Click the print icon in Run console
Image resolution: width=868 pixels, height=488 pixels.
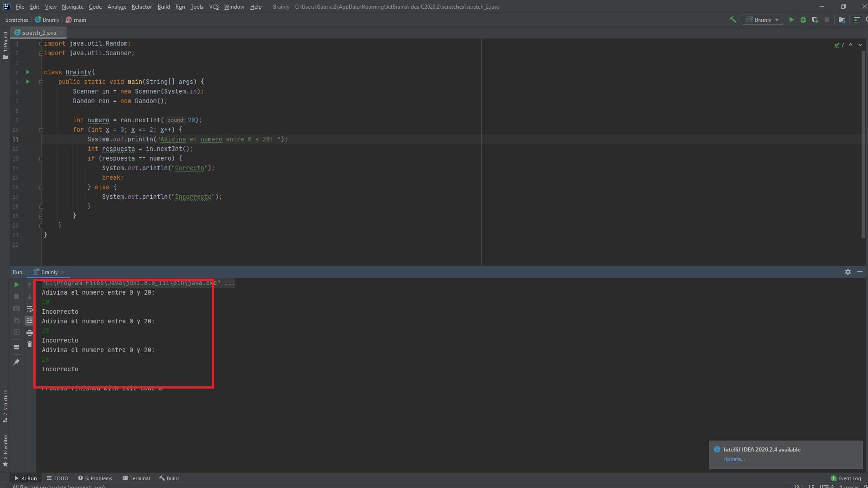(30, 332)
